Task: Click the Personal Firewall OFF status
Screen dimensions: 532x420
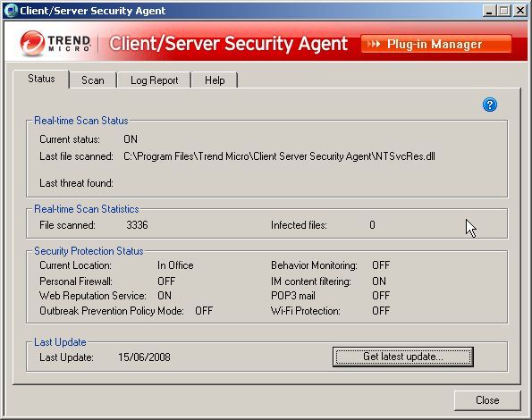Action: point(166,281)
